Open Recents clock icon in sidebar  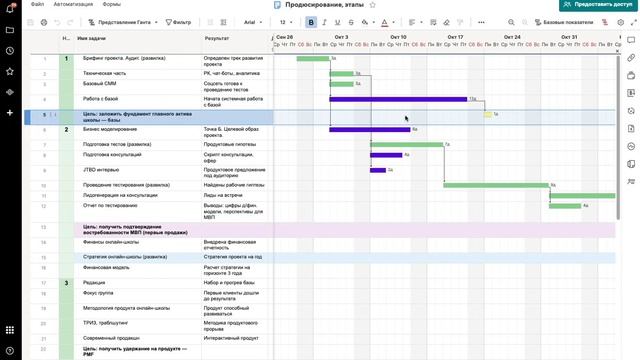point(10,51)
